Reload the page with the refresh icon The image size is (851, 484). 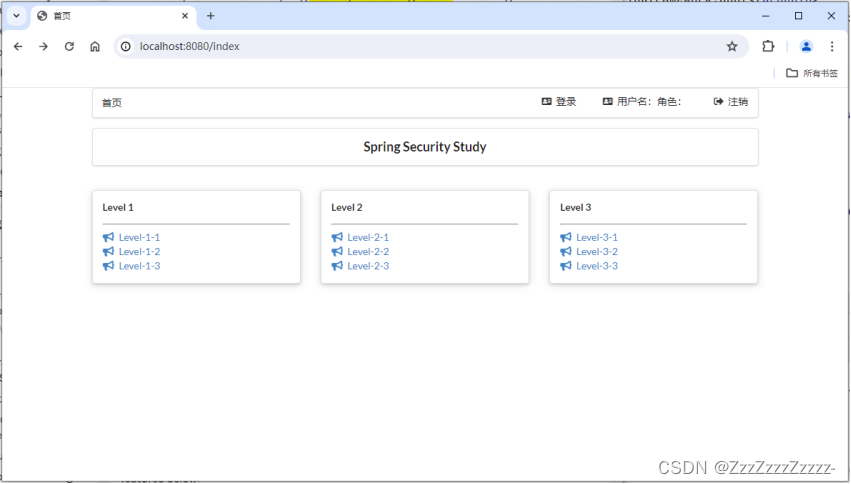[x=69, y=47]
